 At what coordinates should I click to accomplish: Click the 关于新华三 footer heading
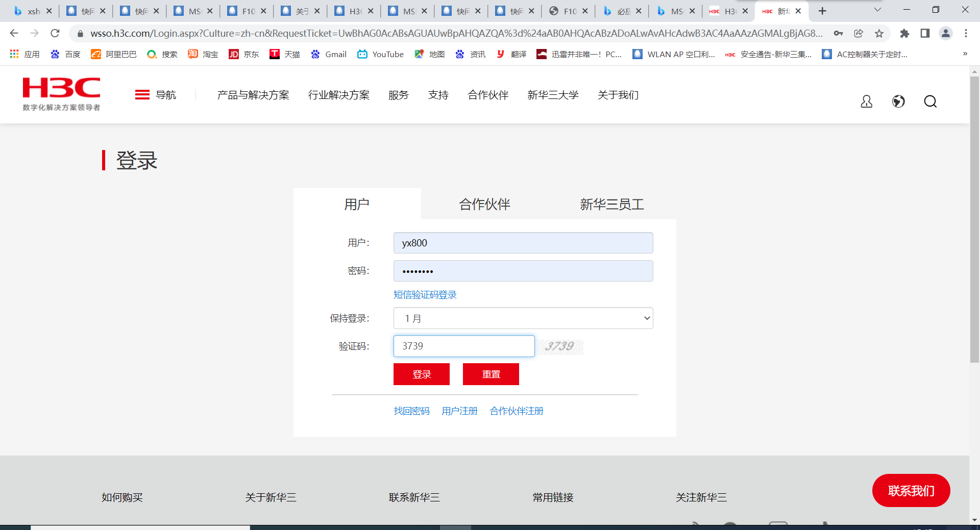pos(271,497)
